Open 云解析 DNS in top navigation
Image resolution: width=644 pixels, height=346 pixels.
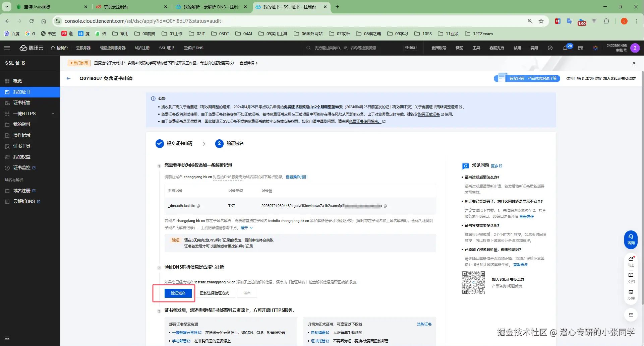[193, 48]
